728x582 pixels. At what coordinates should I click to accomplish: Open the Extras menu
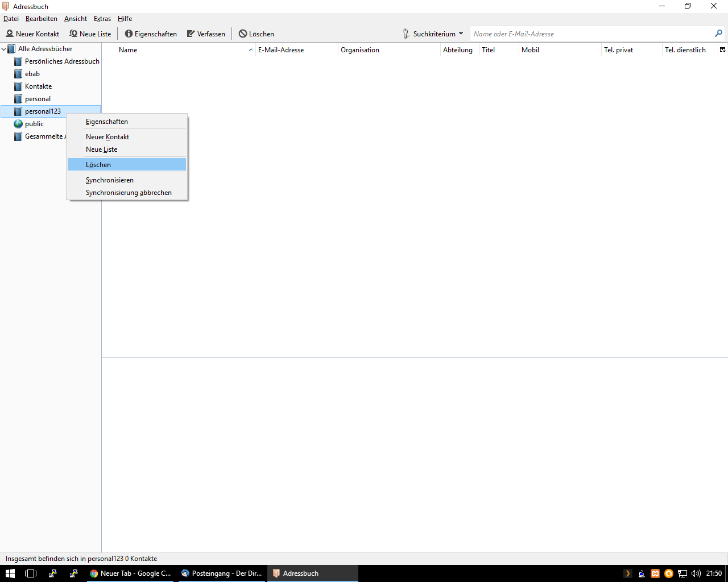[102, 19]
